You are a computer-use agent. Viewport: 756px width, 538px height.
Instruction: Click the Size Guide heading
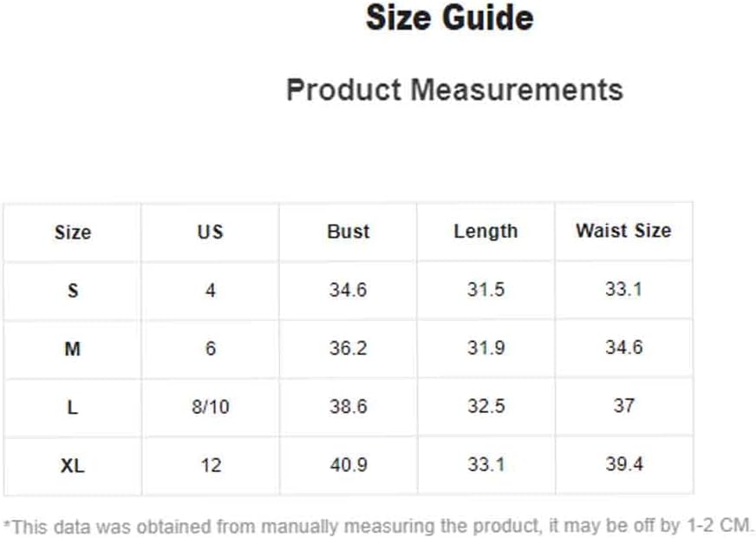[x=449, y=18]
